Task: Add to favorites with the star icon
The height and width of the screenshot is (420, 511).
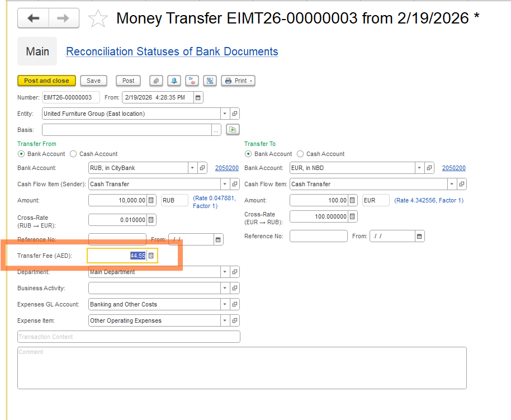Action: [x=98, y=18]
